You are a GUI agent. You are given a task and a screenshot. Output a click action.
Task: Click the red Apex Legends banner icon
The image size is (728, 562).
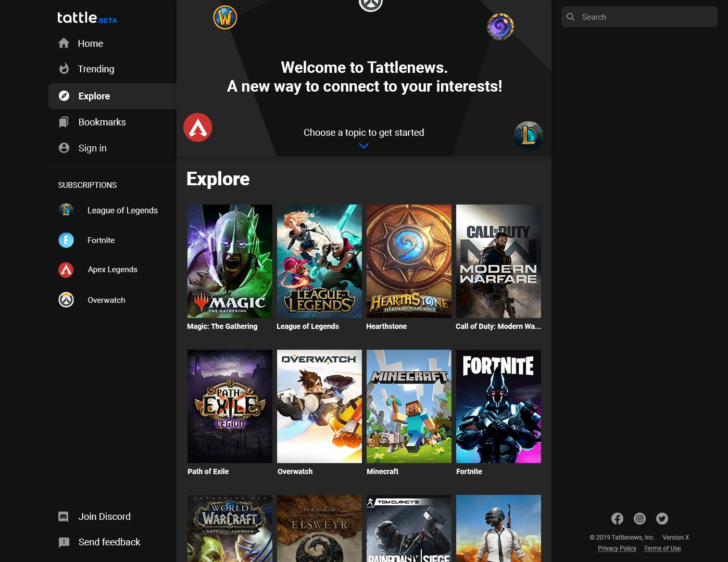coord(198,127)
